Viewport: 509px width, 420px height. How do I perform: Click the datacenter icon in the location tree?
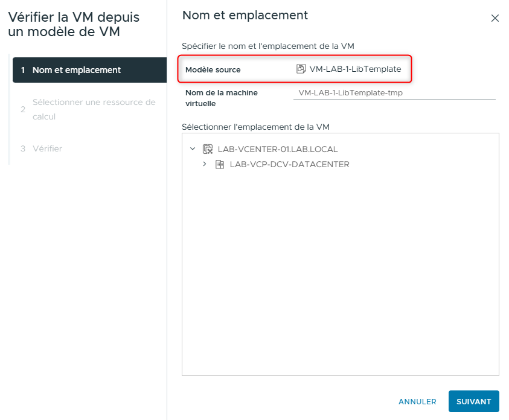pyautogui.click(x=220, y=164)
